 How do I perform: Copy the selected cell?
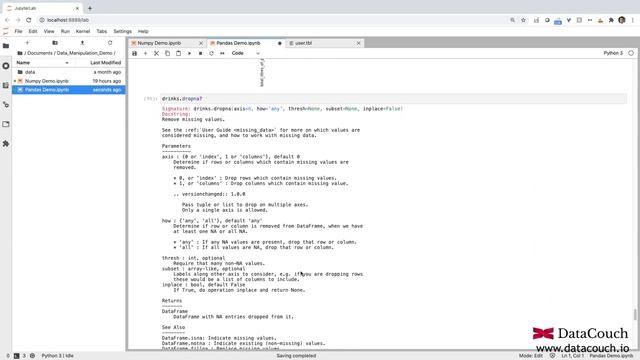click(x=167, y=53)
